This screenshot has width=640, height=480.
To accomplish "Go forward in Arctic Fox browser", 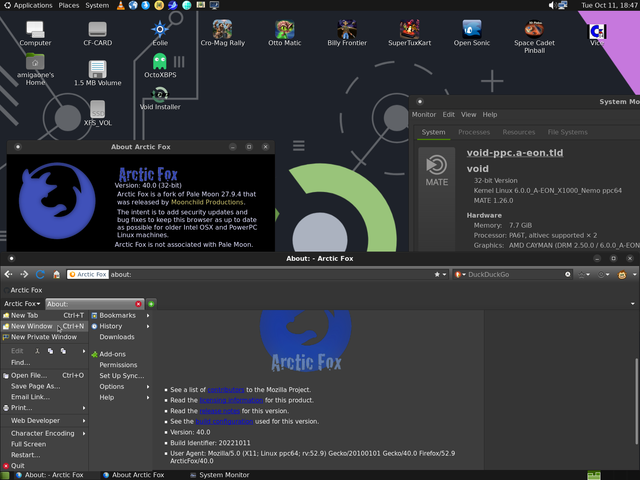I will click(24, 275).
